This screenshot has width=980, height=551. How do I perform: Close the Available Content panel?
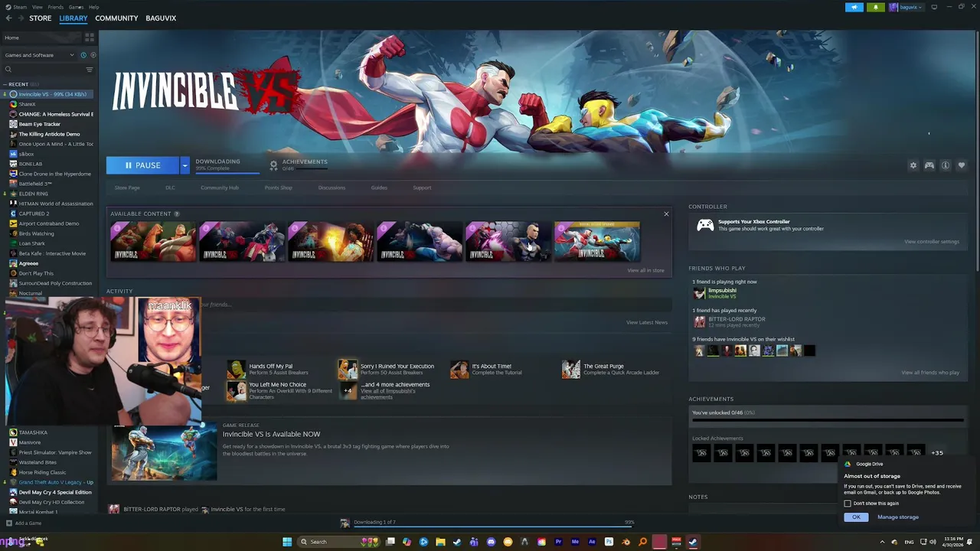(x=666, y=214)
